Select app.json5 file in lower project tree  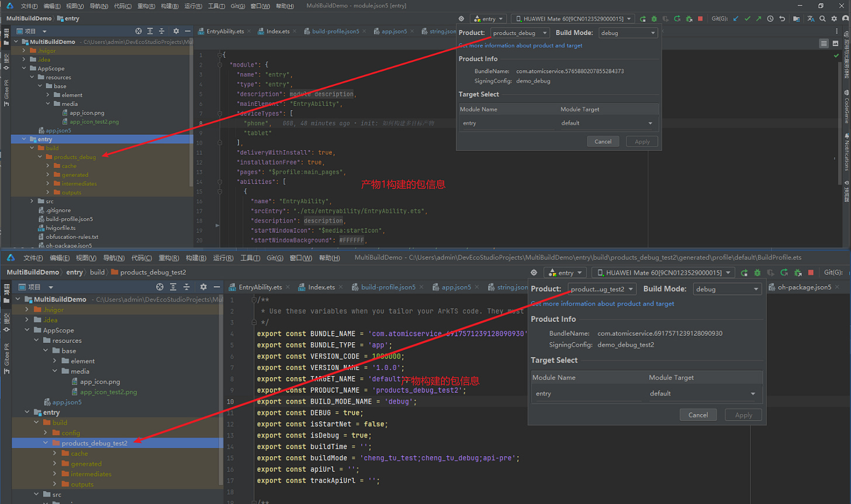point(67,402)
